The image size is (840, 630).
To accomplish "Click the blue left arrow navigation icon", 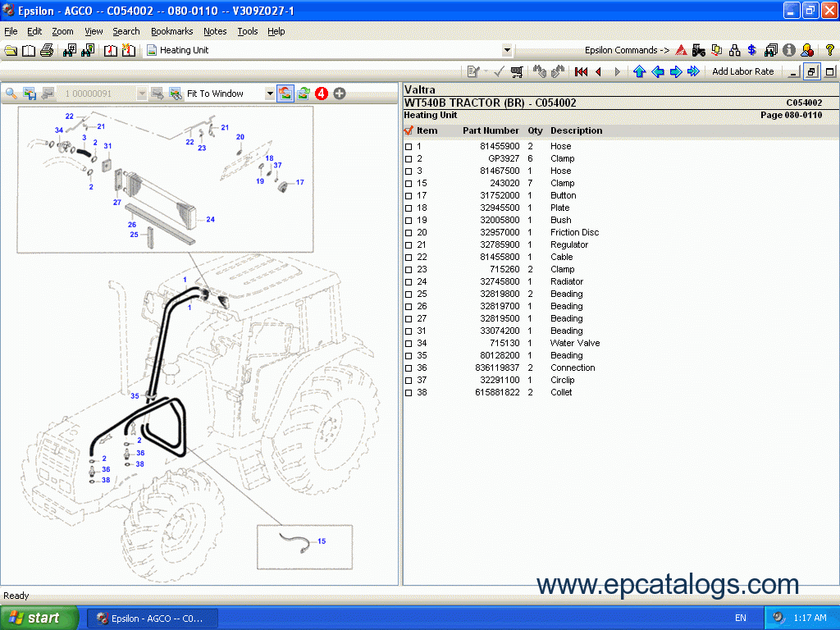I will [657, 72].
